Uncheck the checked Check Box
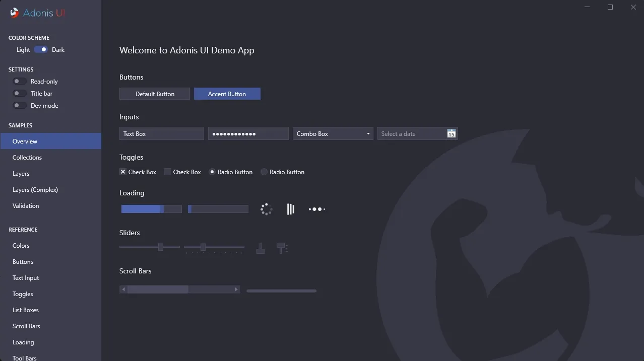 pos(122,172)
